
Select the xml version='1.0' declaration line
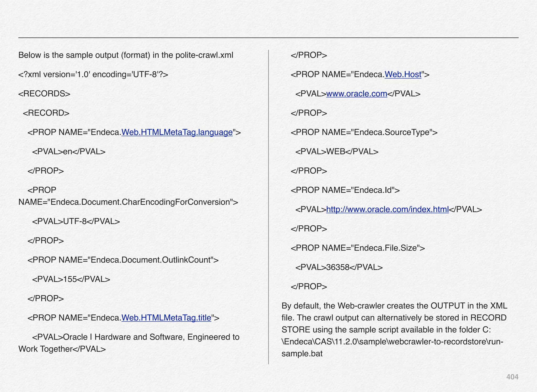tap(93, 75)
